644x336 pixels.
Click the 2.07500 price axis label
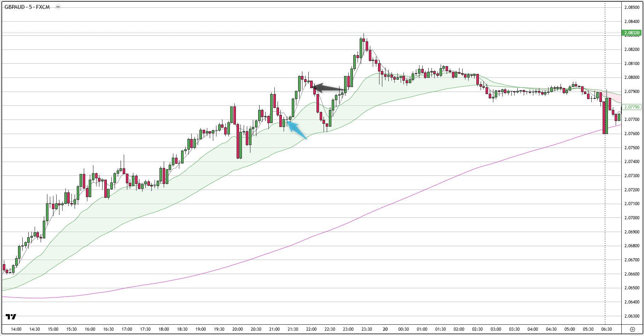(632, 148)
